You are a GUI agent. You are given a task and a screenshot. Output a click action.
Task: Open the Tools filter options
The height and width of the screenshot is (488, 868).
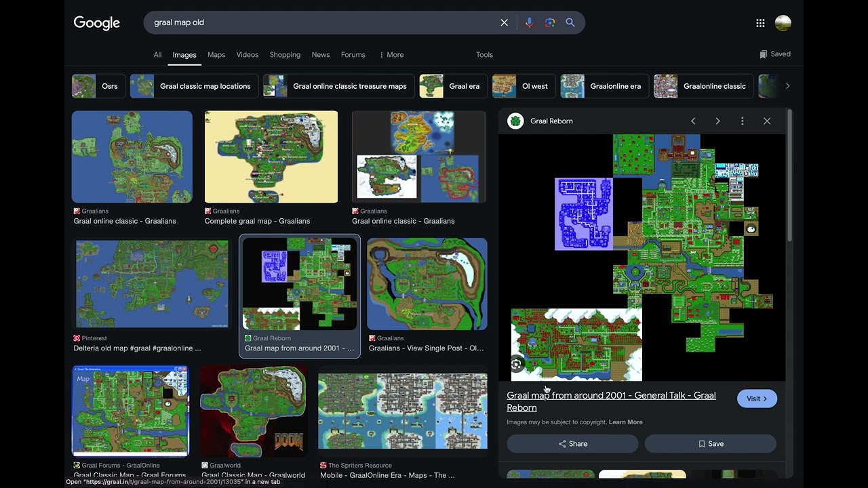pyautogui.click(x=484, y=55)
